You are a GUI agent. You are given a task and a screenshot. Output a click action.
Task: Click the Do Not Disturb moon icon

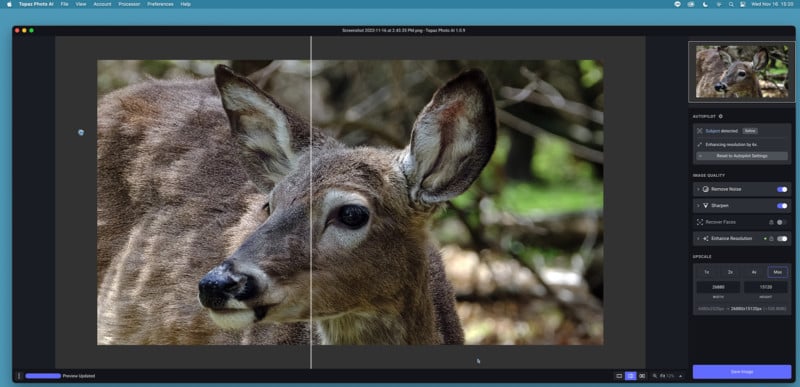tap(705, 4)
